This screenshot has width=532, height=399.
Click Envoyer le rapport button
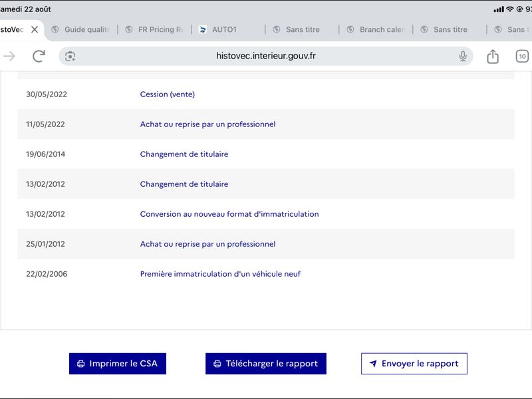click(414, 364)
